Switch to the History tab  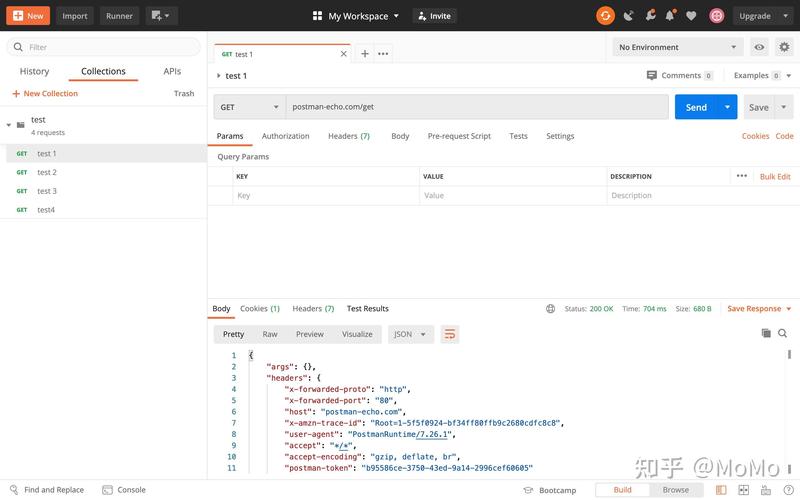click(x=34, y=71)
